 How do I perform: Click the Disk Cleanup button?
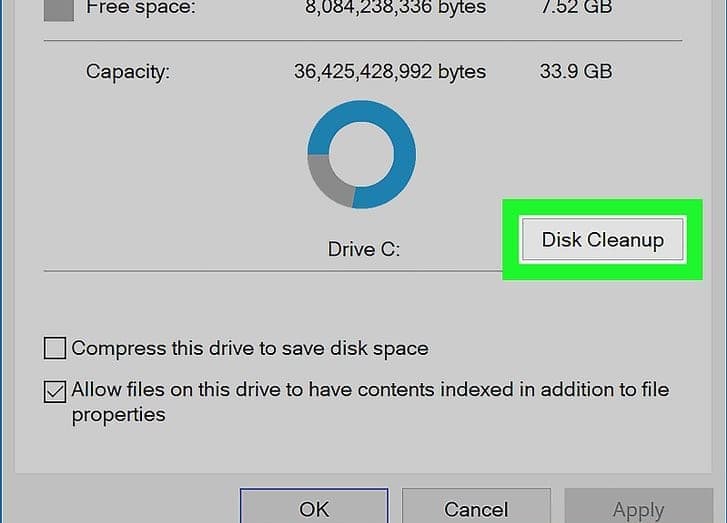click(x=602, y=240)
